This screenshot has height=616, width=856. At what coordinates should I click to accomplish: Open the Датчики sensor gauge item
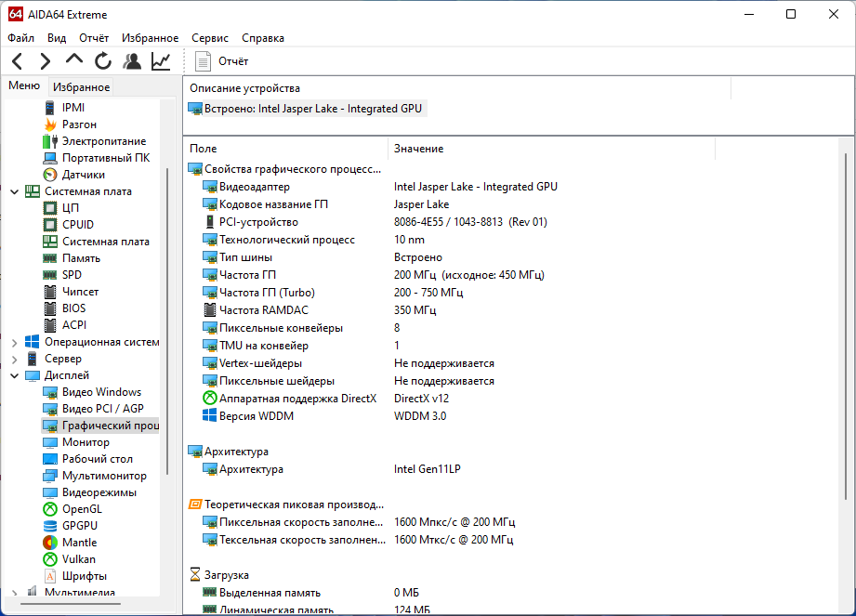pos(73,175)
